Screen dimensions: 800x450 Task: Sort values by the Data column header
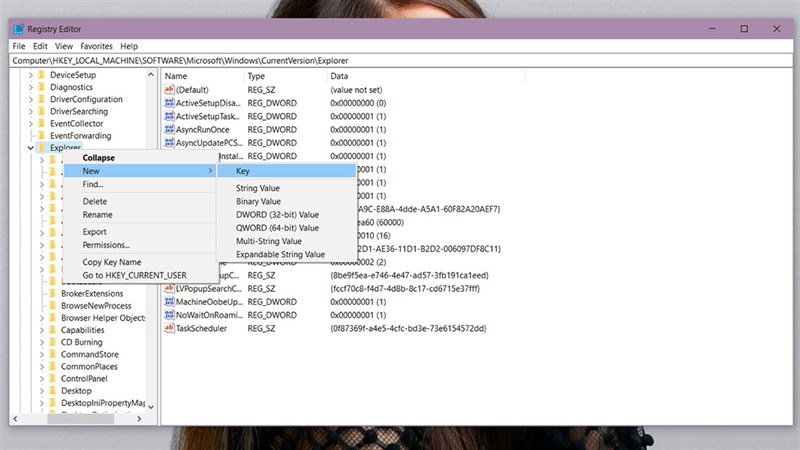[x=426, y=76]
